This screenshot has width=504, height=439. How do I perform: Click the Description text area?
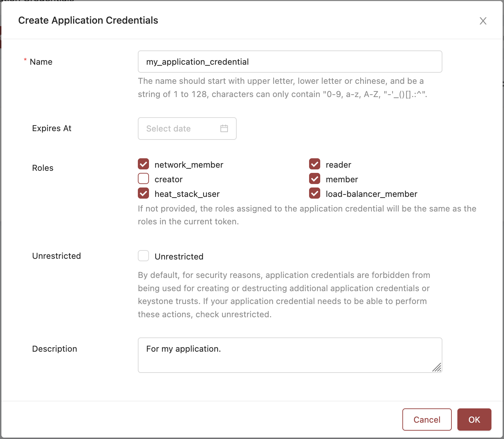click(x=290, y=355)
